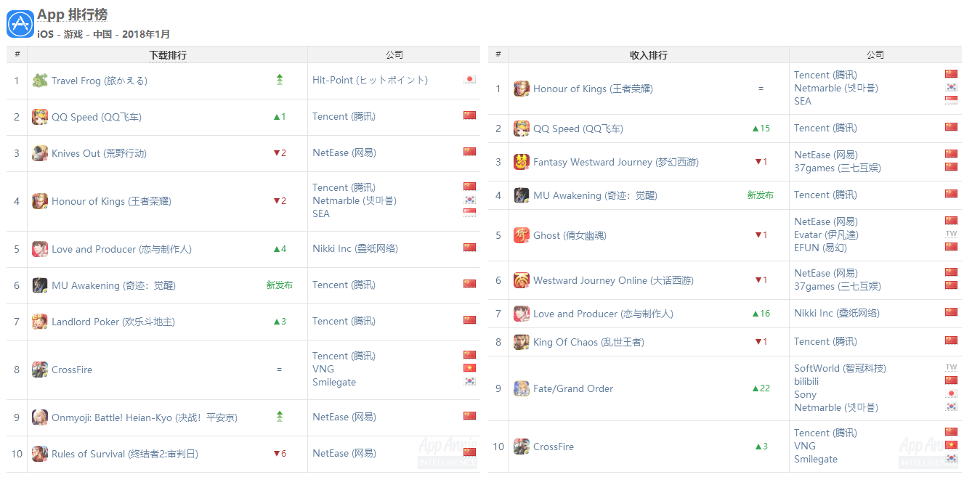Click the App Store logo icon
980x477 pixels.
tap(20, 24)
